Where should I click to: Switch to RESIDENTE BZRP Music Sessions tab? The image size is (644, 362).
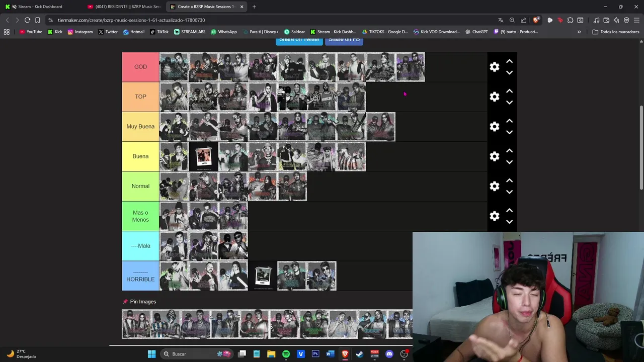pos(123,7)
